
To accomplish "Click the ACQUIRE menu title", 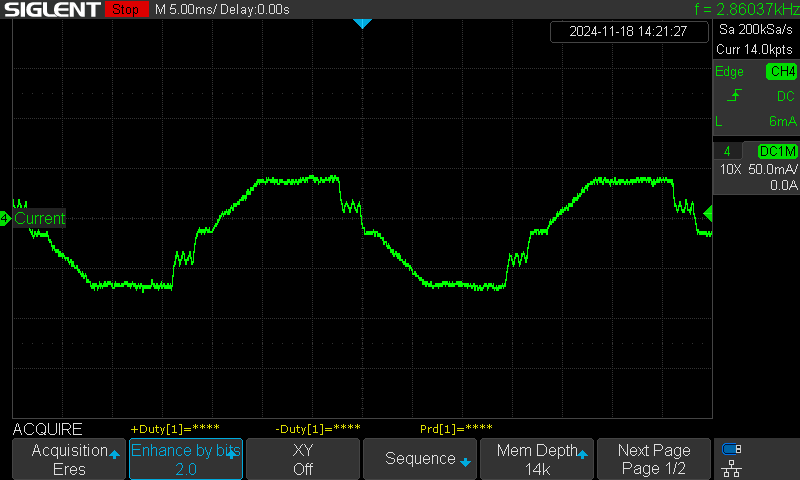I will pyautogui.click(x=47, y=429).
